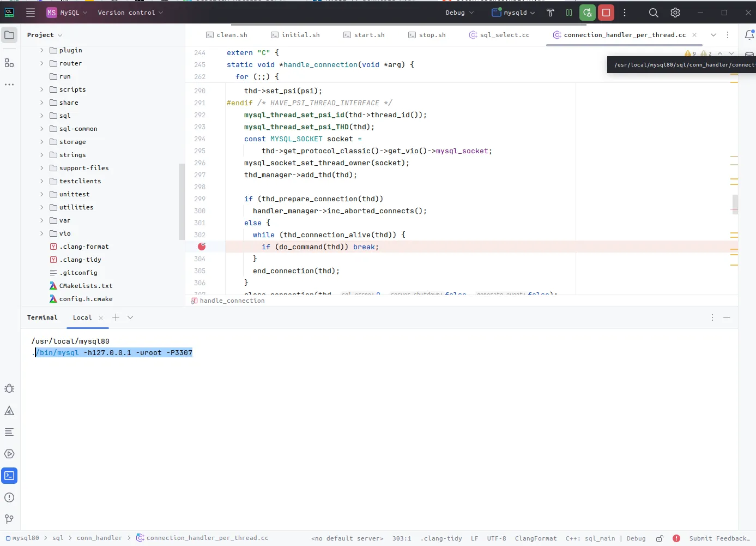Open the CMake tool window triangle icon
Image resolution: width=756 pixels, height=546 pixels.
pyautogui.click(x=9, y=411)
